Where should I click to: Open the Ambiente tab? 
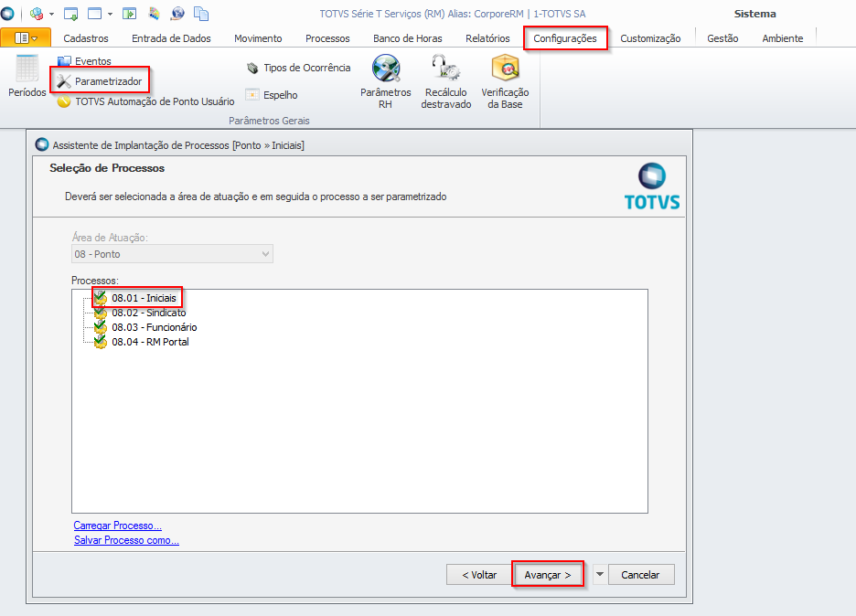(782, 38)
